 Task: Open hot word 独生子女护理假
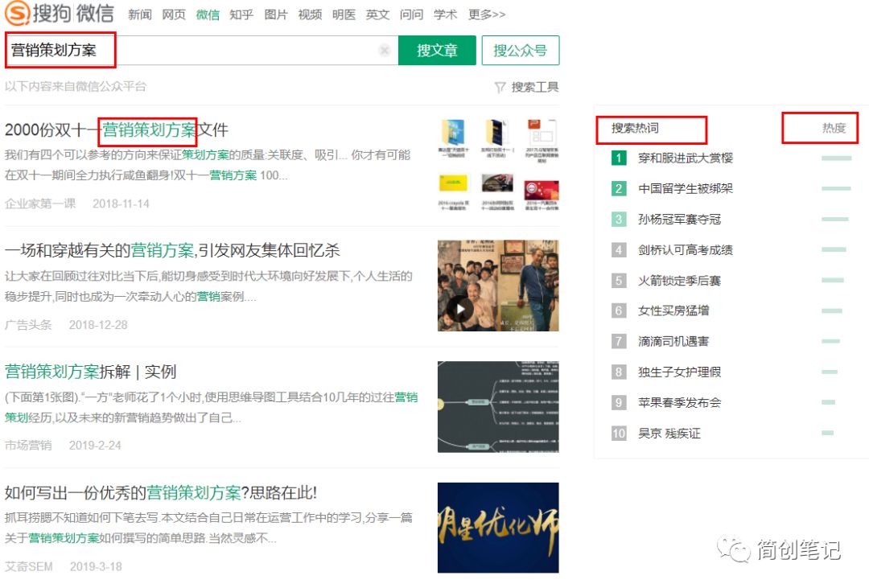(x=679, y=372)
